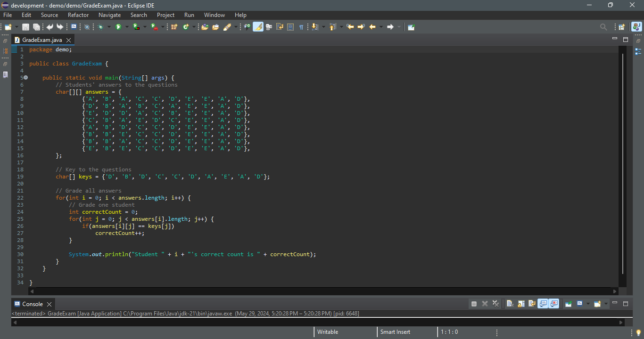
Task: Open the dropdown arrow next to Run
Action: coord(126,27)
